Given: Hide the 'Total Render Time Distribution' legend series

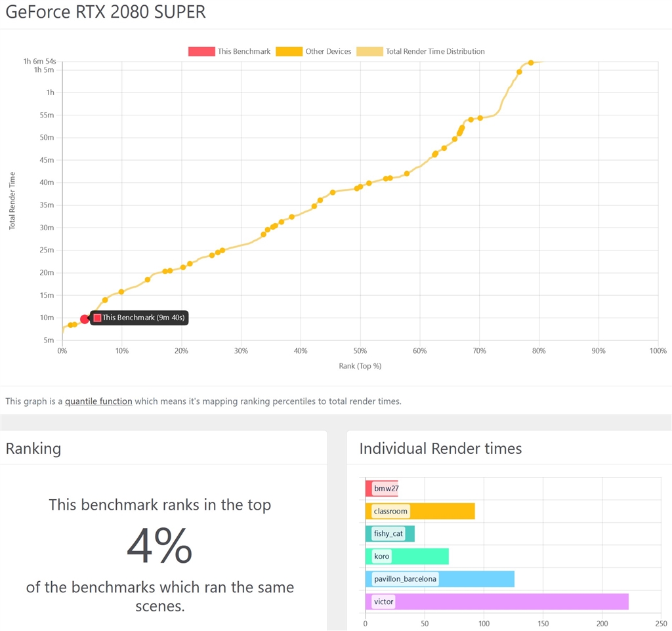Looking at the screenshot, I should pyautogui.click(x=421, y=51).
